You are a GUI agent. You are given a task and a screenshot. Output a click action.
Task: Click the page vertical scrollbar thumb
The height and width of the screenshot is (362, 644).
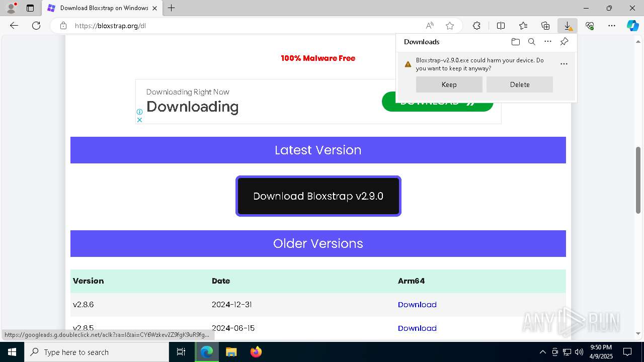(x=639, y=180)
